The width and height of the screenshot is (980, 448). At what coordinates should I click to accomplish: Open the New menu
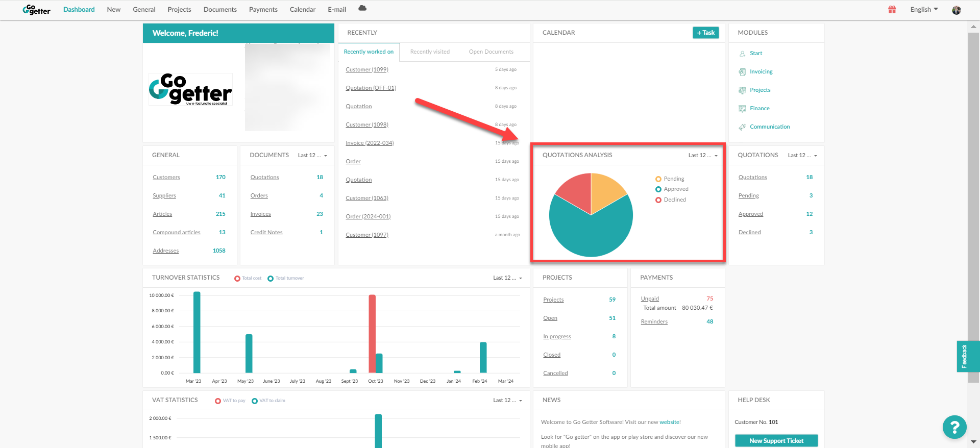click(114, 10)
